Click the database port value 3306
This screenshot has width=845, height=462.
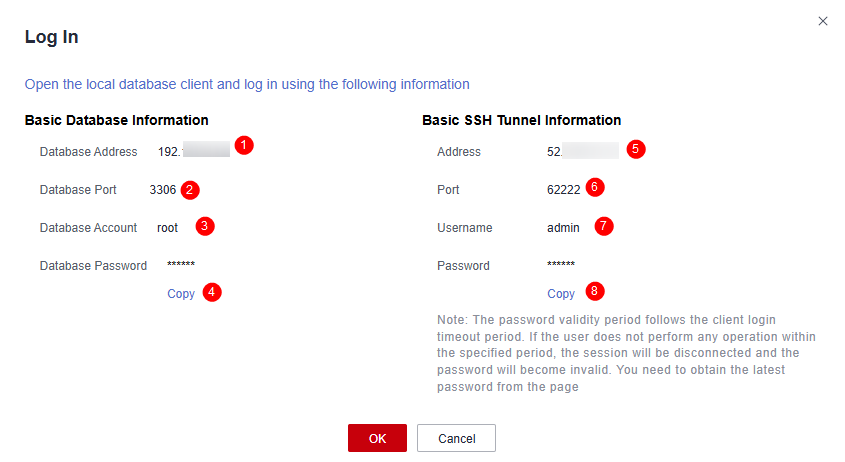pyautogui.click(x=163, y=190)
